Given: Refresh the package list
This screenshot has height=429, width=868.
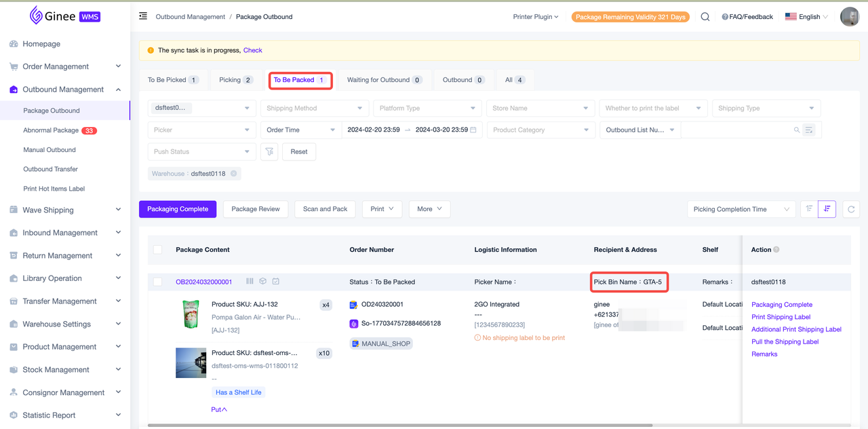Looking at the screenshot, I should (851, 210).
